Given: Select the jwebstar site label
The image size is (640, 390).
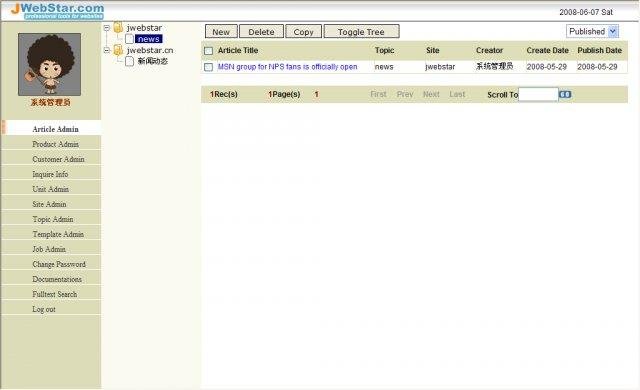Looking at the screenshot, I should pyautogui.click(x=144, y=28).
